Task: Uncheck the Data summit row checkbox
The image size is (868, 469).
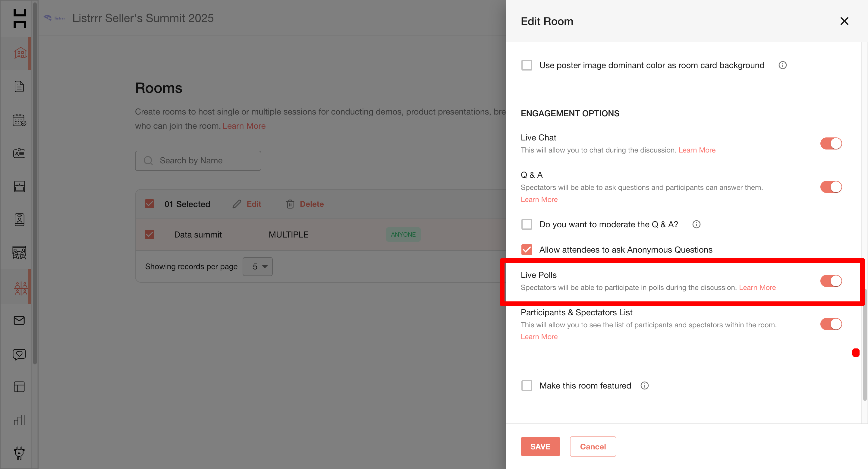Action: (x=149, y=234)
